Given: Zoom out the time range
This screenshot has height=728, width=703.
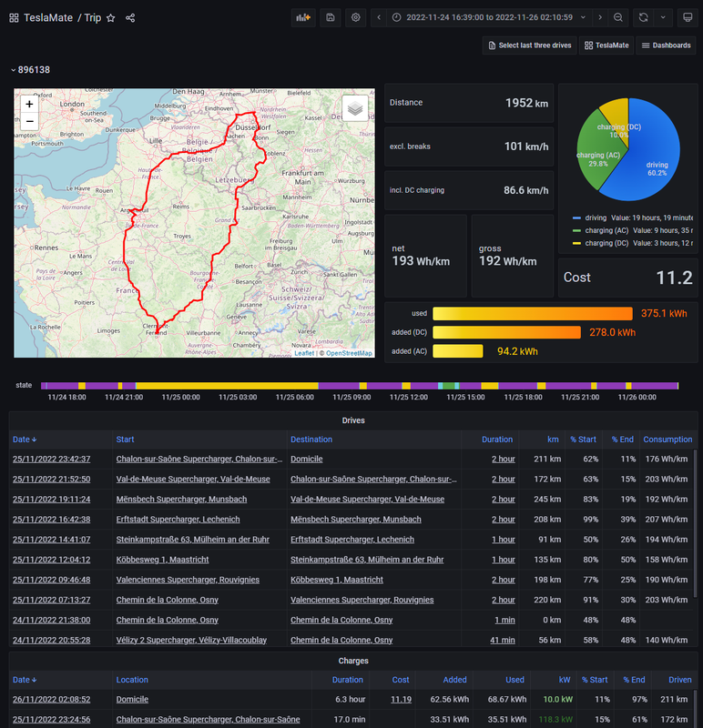Looking at the screenshot, I should [618, 17].
